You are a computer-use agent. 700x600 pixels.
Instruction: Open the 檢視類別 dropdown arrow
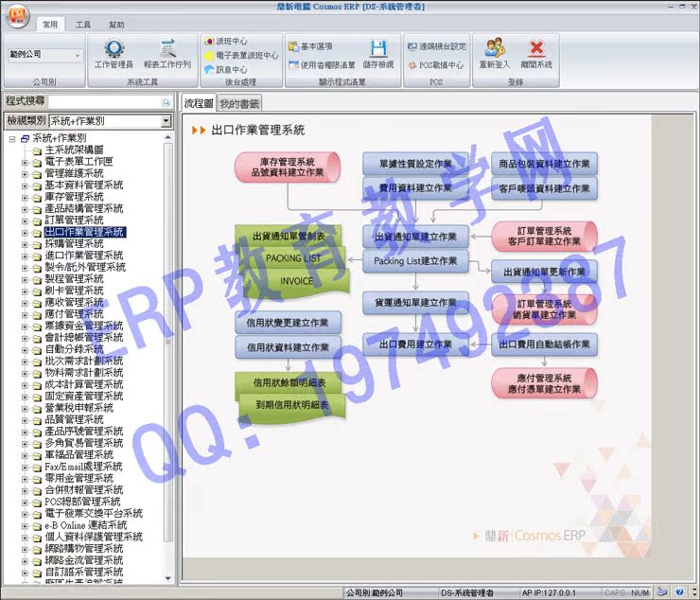tap(166, 120)
